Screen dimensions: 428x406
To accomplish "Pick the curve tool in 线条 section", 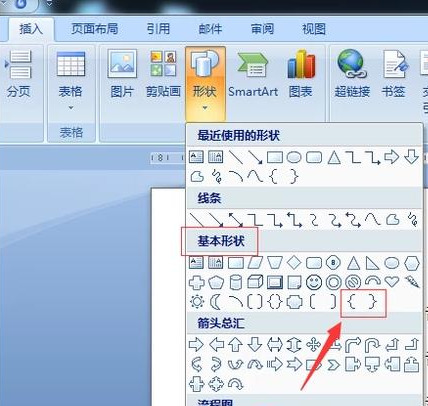I will pos(373,220).
